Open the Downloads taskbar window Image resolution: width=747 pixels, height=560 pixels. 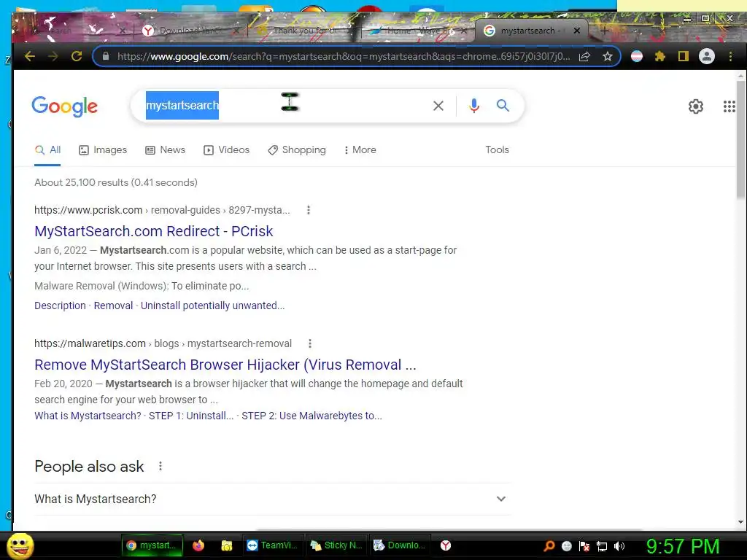point(399,545)
